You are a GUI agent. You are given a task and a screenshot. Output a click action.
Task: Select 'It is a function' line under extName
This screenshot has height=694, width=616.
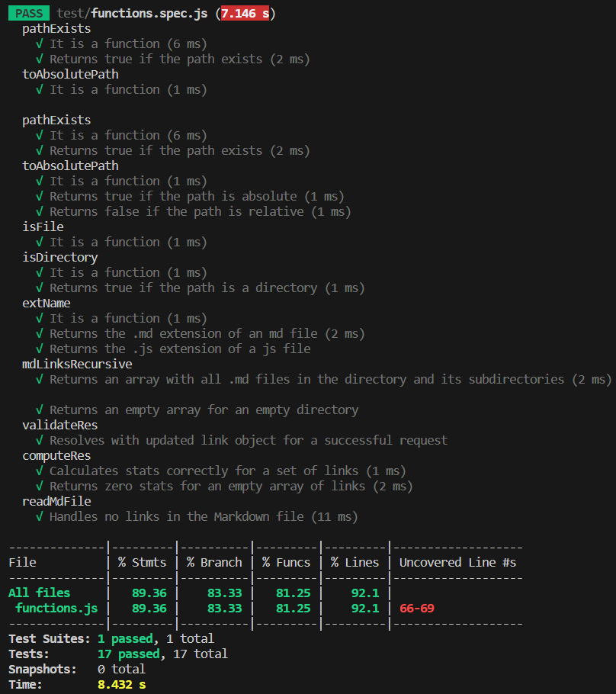point(121,318)
